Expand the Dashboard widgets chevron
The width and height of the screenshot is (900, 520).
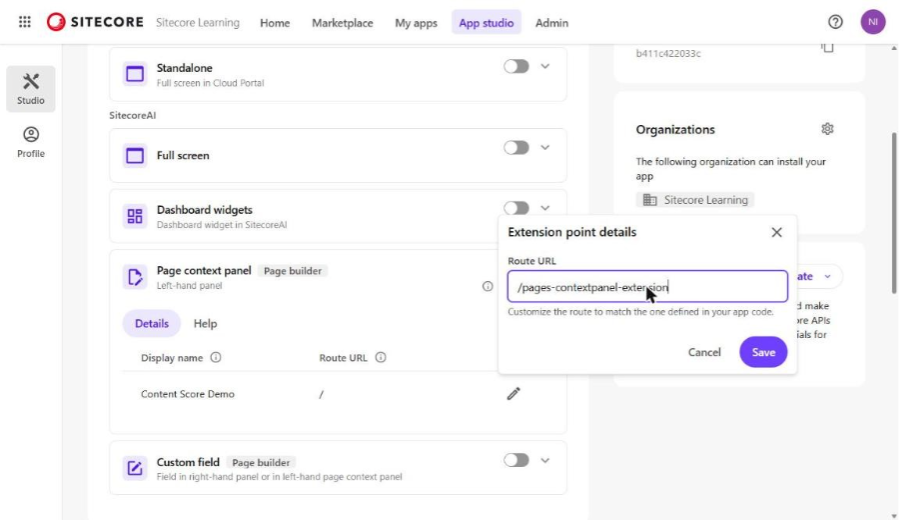point(545,208)
